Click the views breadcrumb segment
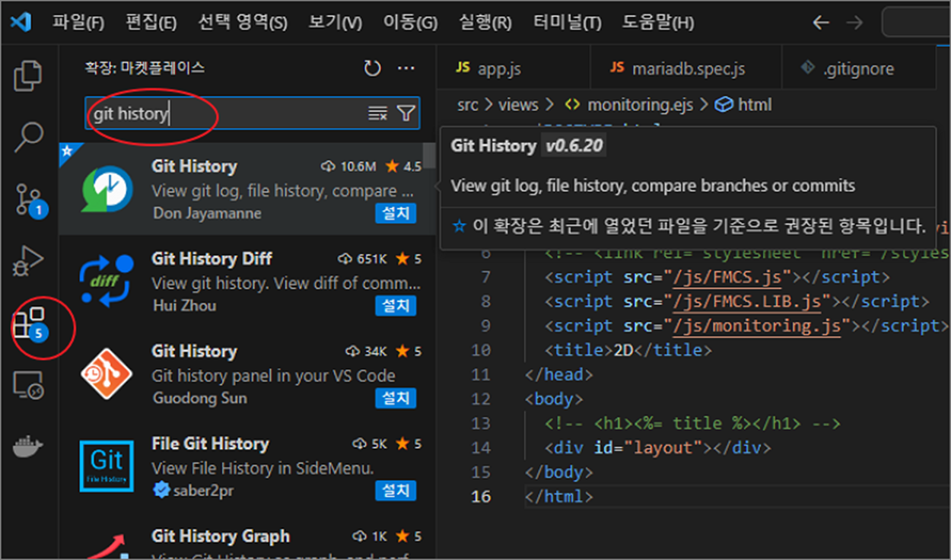 (518, 104)
